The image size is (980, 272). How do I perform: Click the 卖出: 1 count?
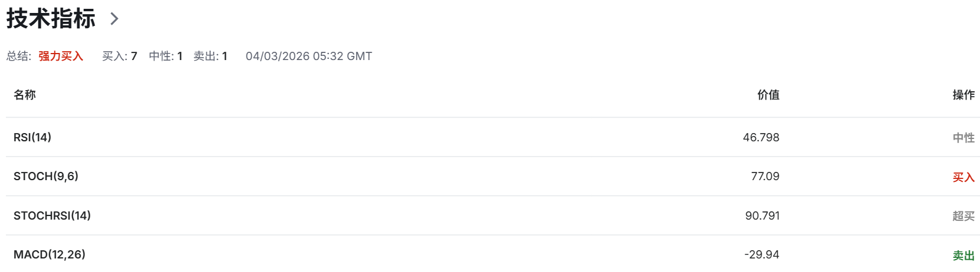click(211, 56)
